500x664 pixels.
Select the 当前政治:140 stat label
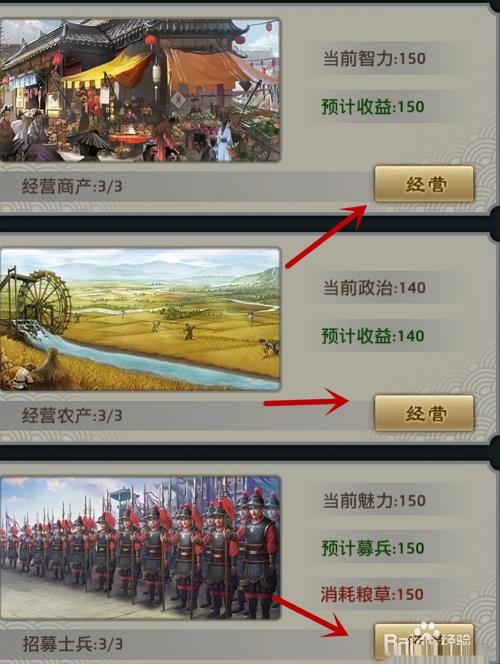(374, 288)
